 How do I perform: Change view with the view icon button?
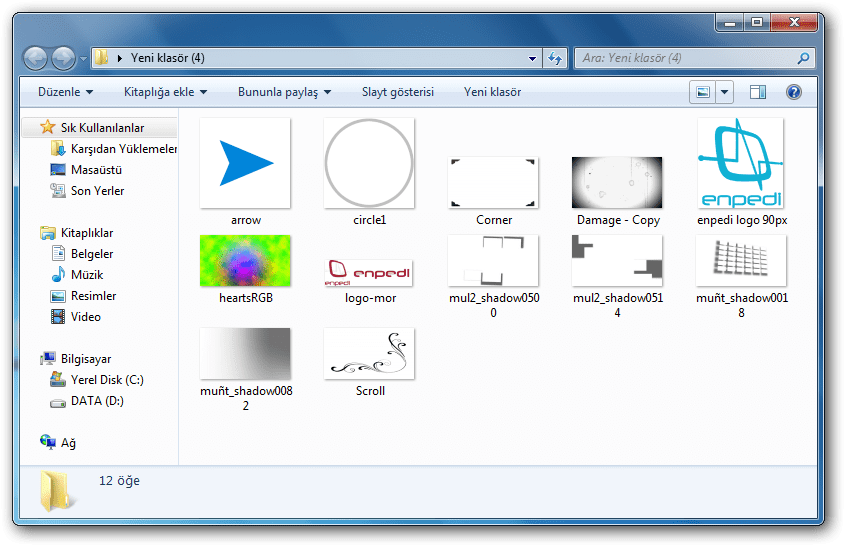[x=703, y=92]
